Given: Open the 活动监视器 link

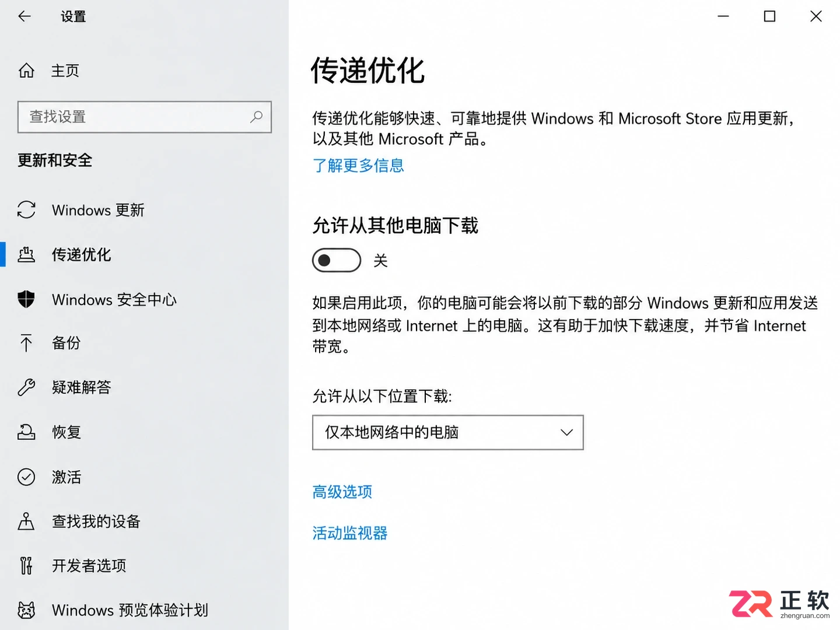Looking at the screenshot, I should [x=350, y=533].
